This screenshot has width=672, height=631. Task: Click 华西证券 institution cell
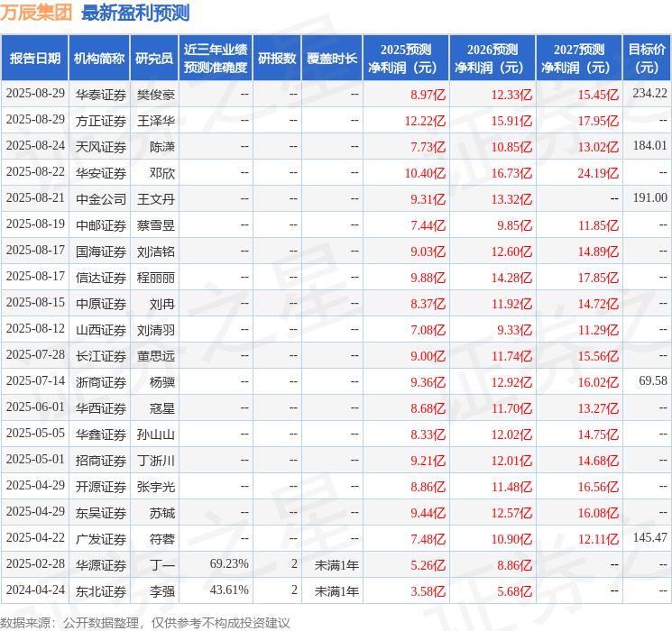tap(101, 408)
